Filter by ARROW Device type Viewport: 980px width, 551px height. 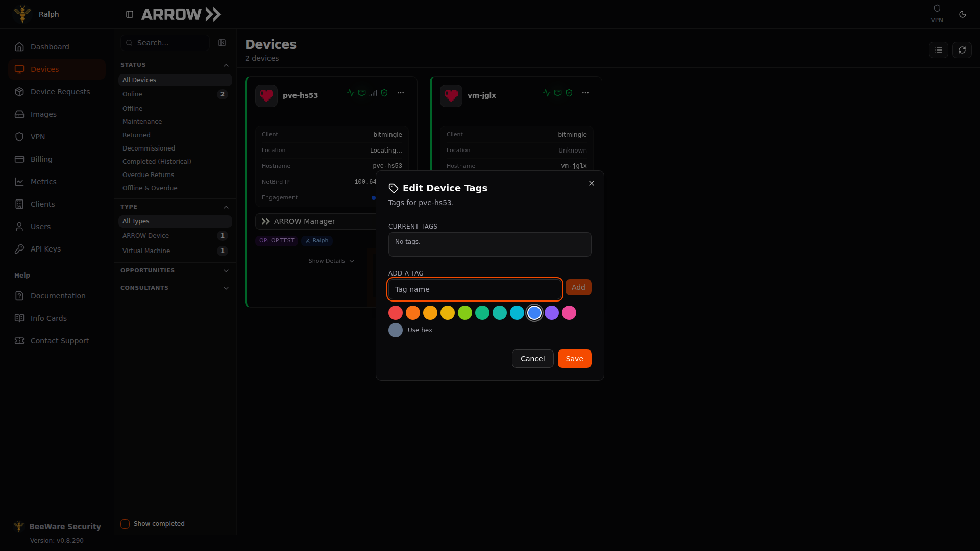(x=175, y=236)
